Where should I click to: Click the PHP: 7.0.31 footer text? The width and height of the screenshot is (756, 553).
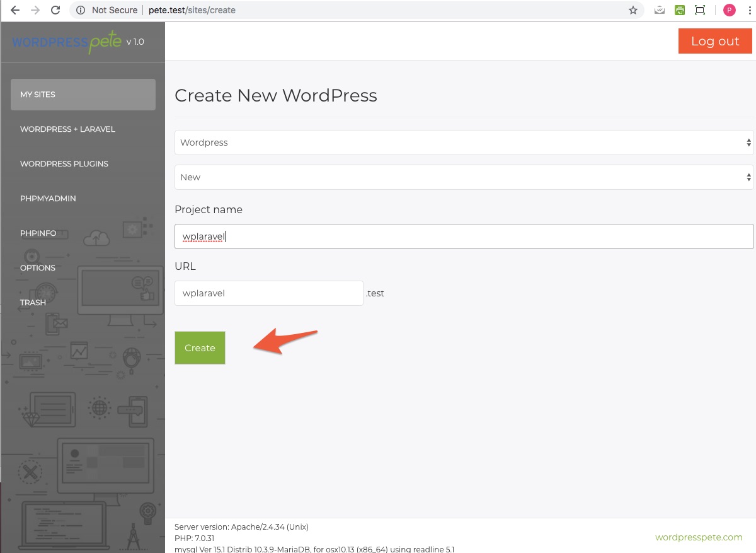pos(194,538)
